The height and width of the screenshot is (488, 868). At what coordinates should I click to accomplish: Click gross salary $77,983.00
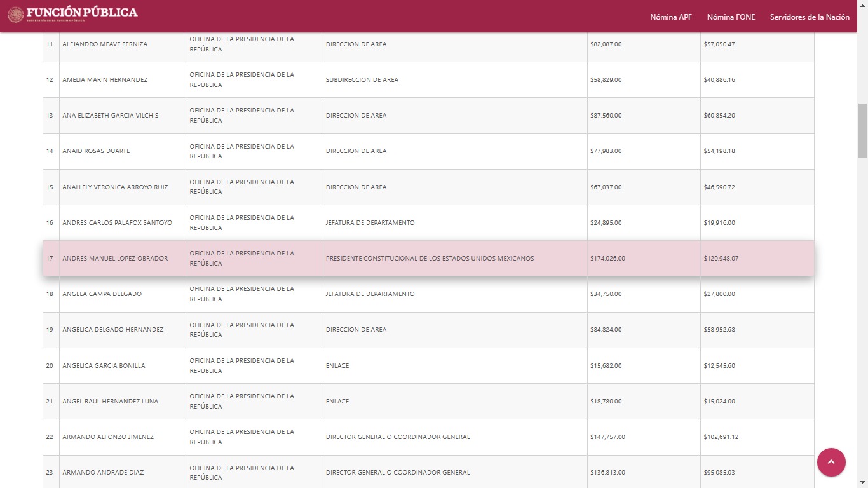606,151
